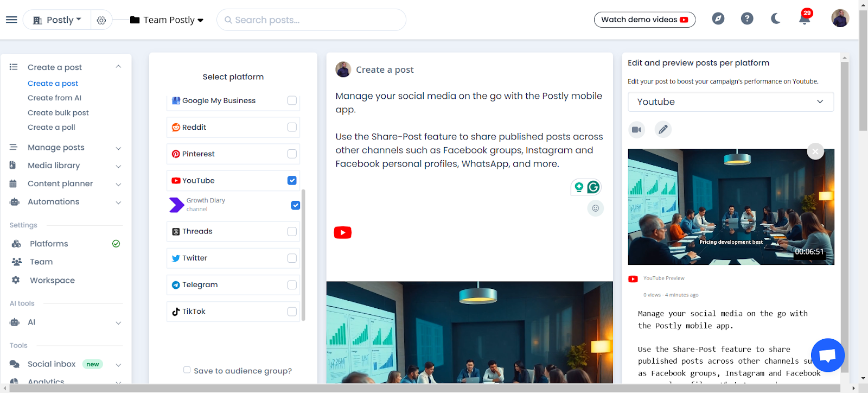Check the Google My Business checkbox
Screen dimensions: 868x393
[292, 100]
